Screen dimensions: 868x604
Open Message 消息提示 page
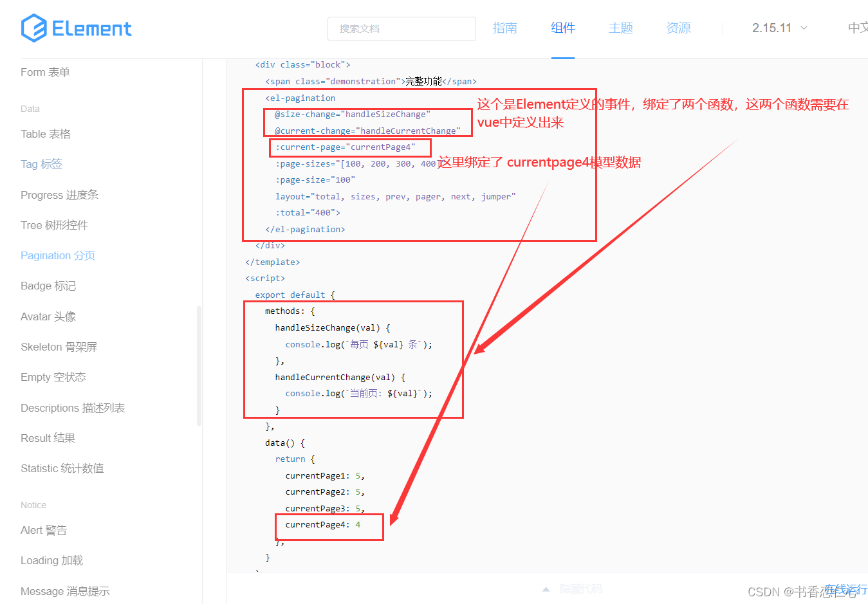[65, 591]
